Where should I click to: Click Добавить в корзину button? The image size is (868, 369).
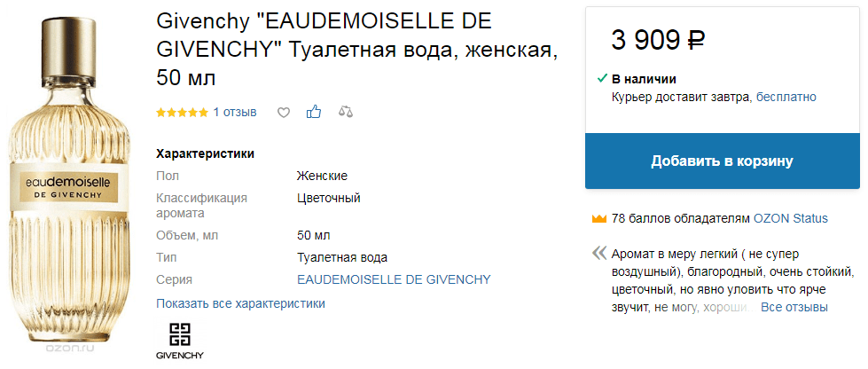point(723,161)
